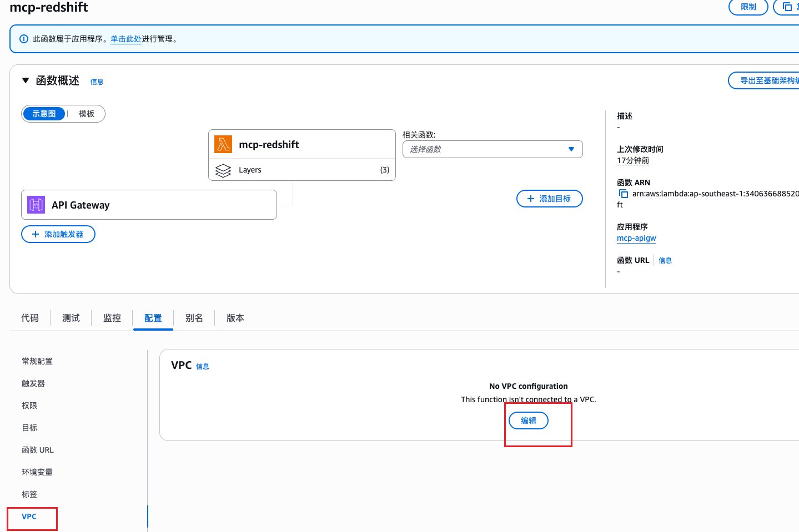This screenshot has width=799, height=532.
Task: Select the 配置 tab
Action: click(153, 318)
